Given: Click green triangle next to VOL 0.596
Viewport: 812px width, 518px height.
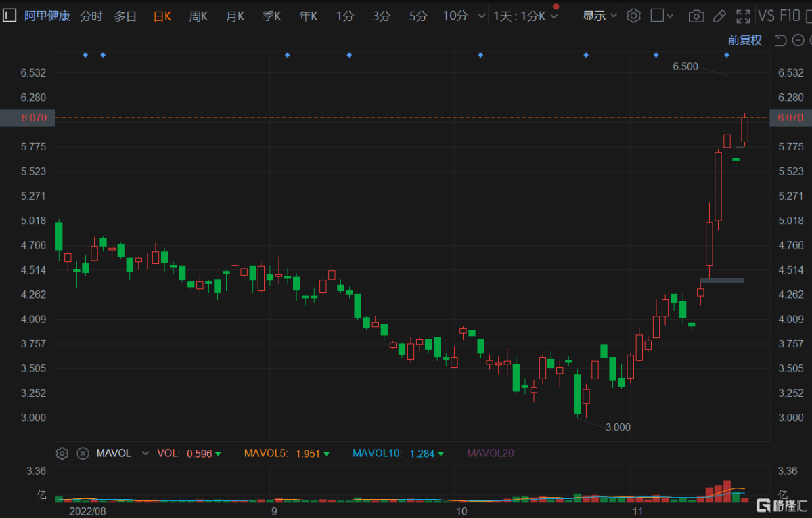Looking at the screenshot, I should [x=217, y=454].
